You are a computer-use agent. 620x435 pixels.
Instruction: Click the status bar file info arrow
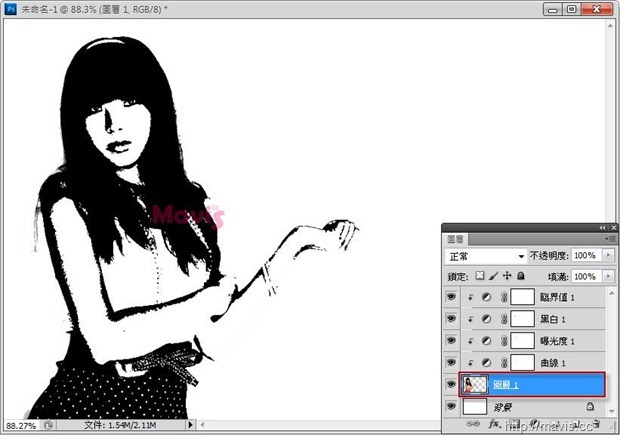[191, 425]
